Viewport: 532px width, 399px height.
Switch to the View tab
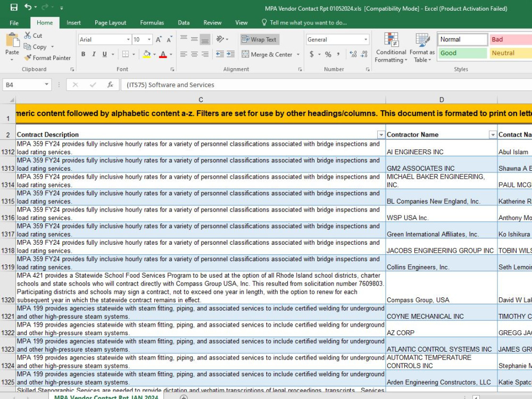click(241, 23)
